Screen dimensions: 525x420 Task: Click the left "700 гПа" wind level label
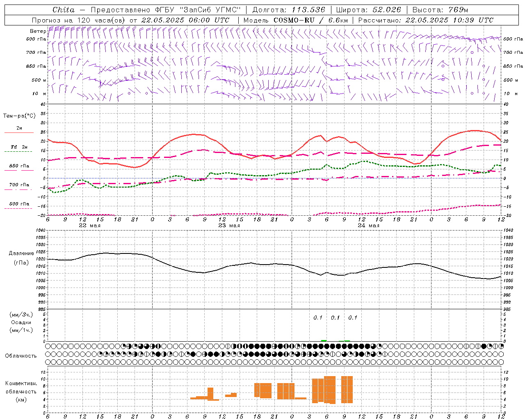[x=36, y=52]
